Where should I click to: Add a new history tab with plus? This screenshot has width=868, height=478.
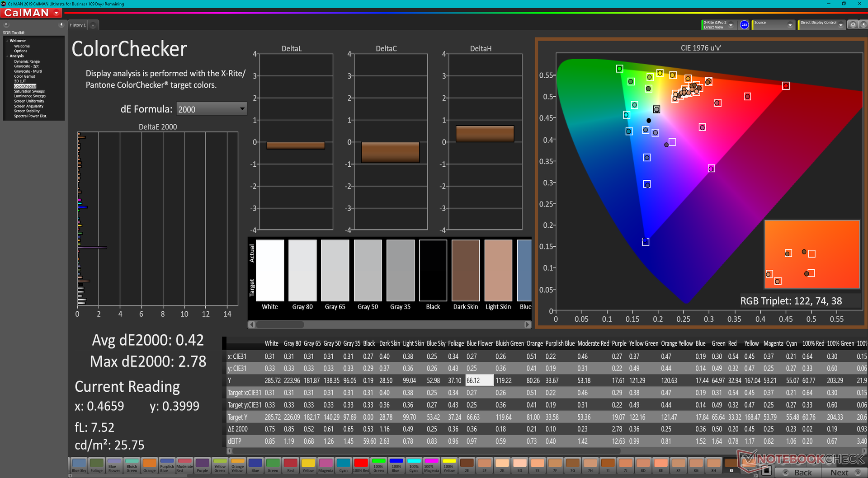click(93, 25)
